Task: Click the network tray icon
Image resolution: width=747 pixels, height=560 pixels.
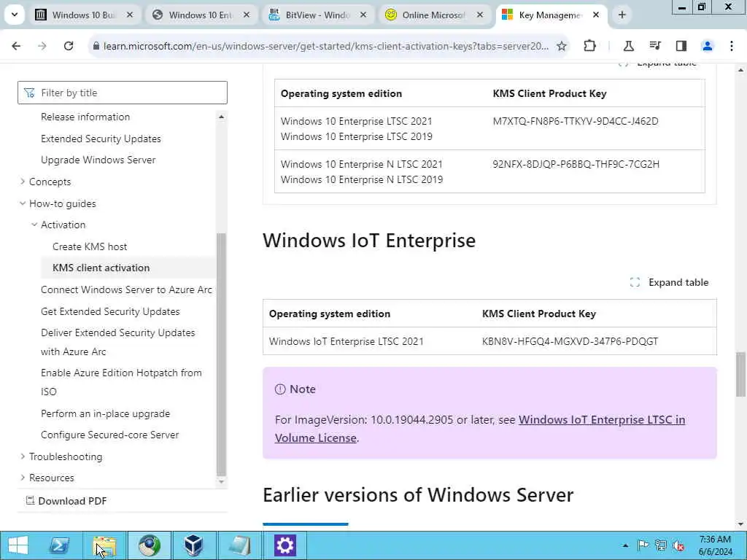Action: click(661, 545)
